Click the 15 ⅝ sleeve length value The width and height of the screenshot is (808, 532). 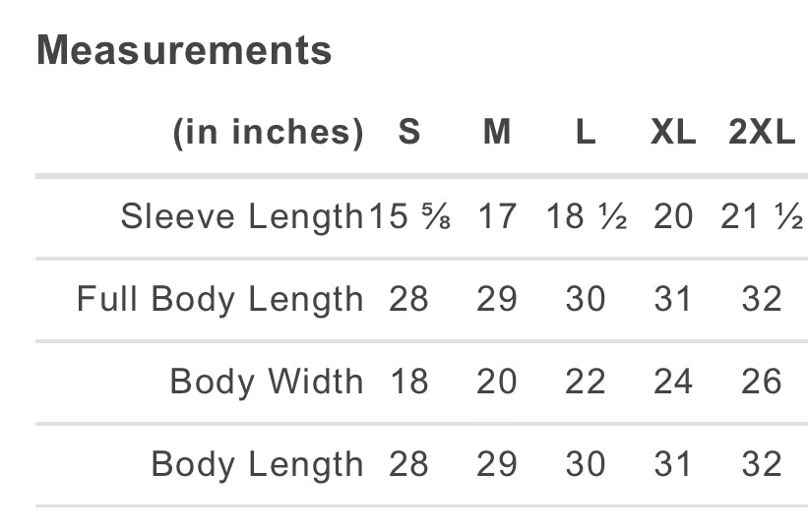[409, 216]
